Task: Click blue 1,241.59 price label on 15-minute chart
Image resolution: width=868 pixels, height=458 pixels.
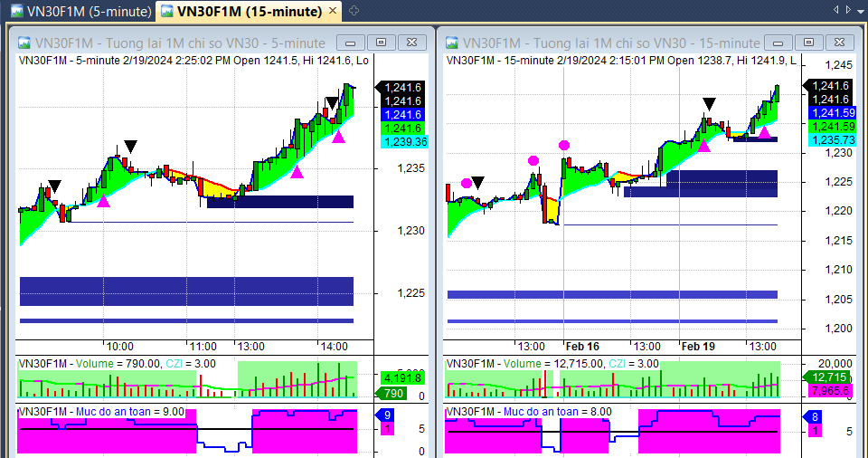Action: (833, 113)
